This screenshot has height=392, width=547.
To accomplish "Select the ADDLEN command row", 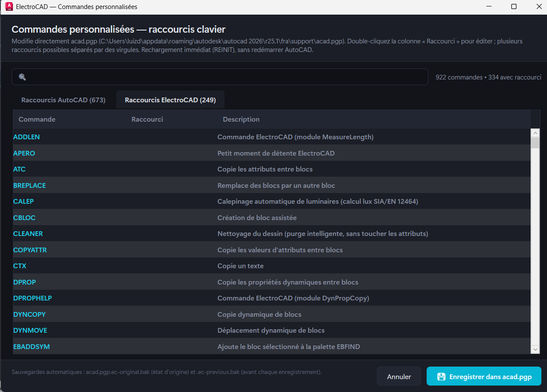I will (272, 137).
